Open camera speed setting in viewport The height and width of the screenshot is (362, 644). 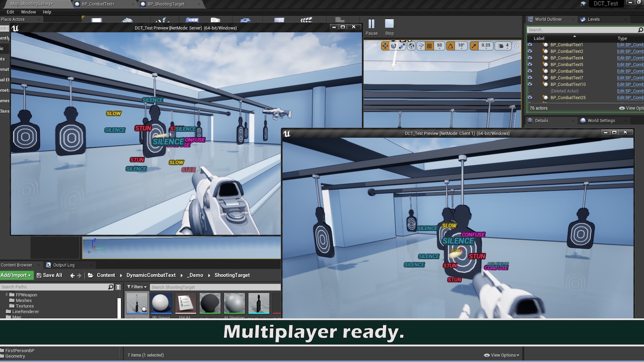click(x=503, y=46)
